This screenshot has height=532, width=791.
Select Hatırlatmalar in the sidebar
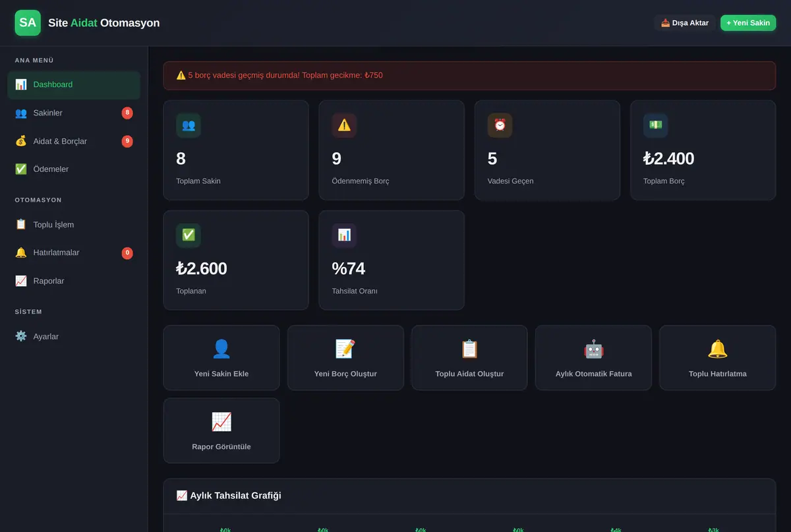[74, 252]
